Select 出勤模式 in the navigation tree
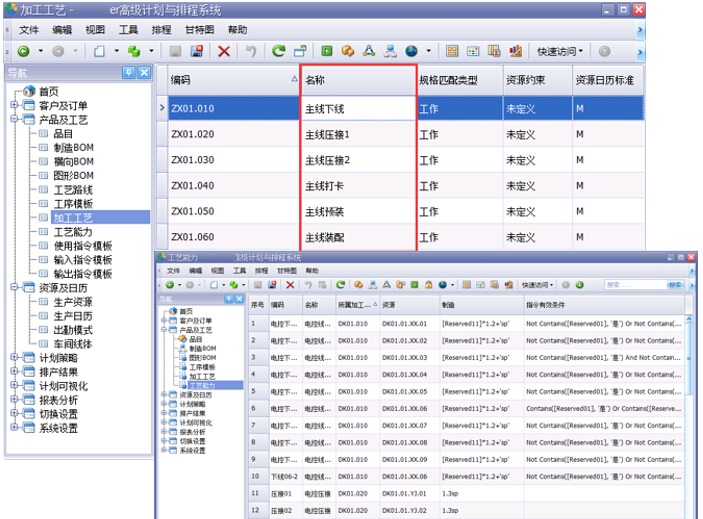 (73, 330)
